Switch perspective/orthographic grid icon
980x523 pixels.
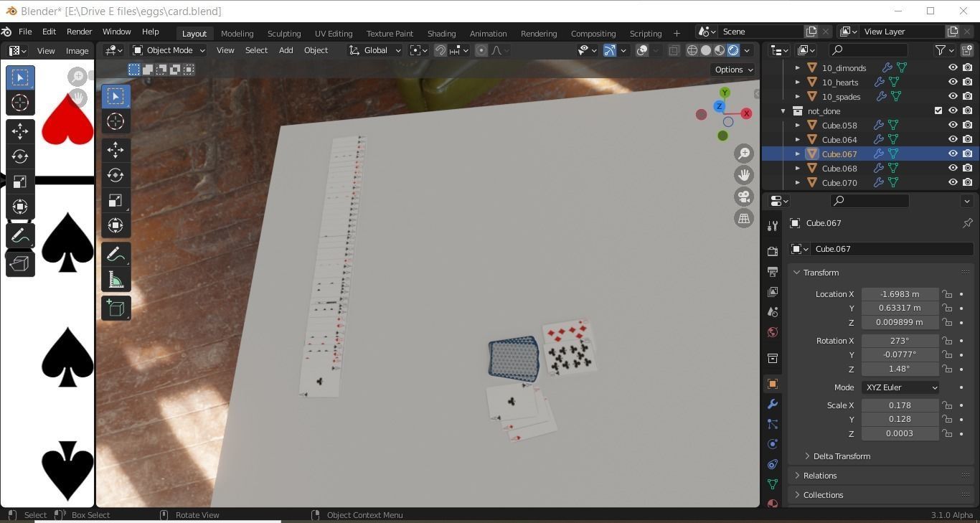[x=744, y=218]
